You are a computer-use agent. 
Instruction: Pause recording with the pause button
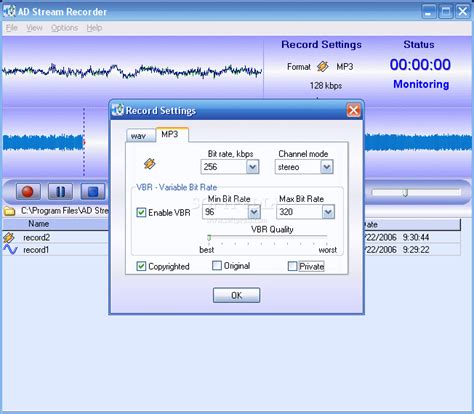pos(60,192)
